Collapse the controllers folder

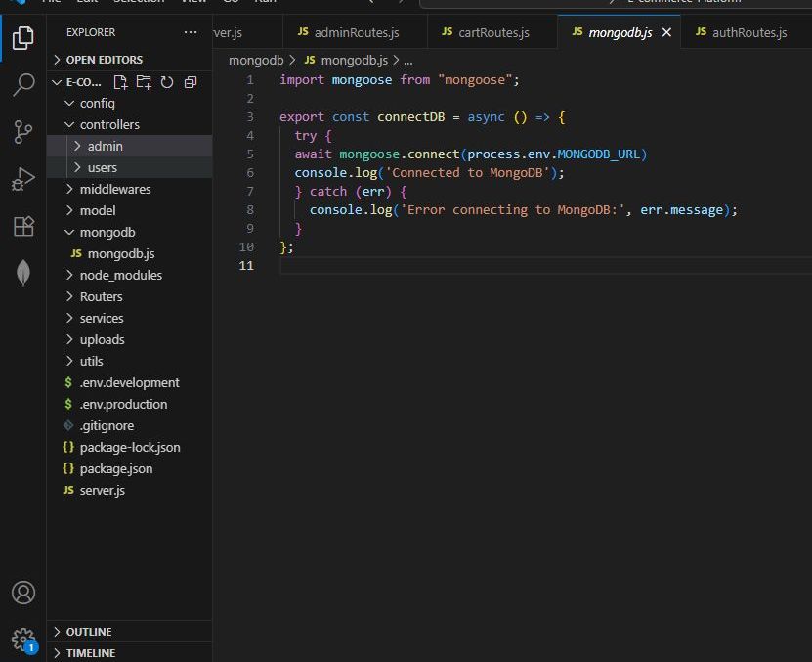pos(129,124)
